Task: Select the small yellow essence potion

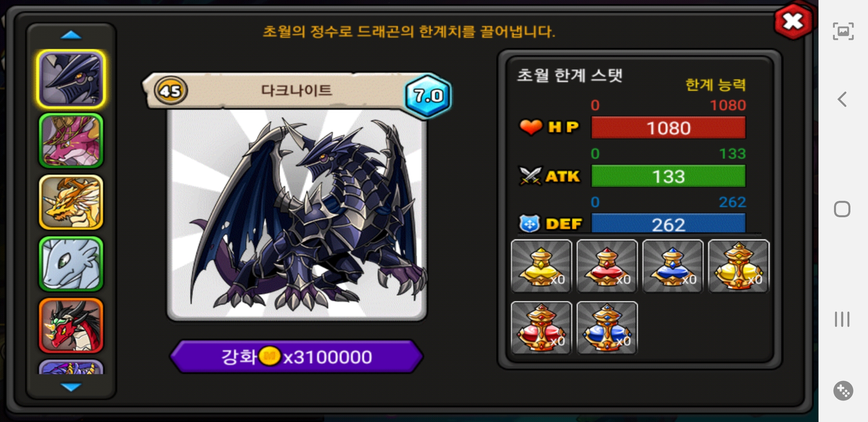Action: 542,266
